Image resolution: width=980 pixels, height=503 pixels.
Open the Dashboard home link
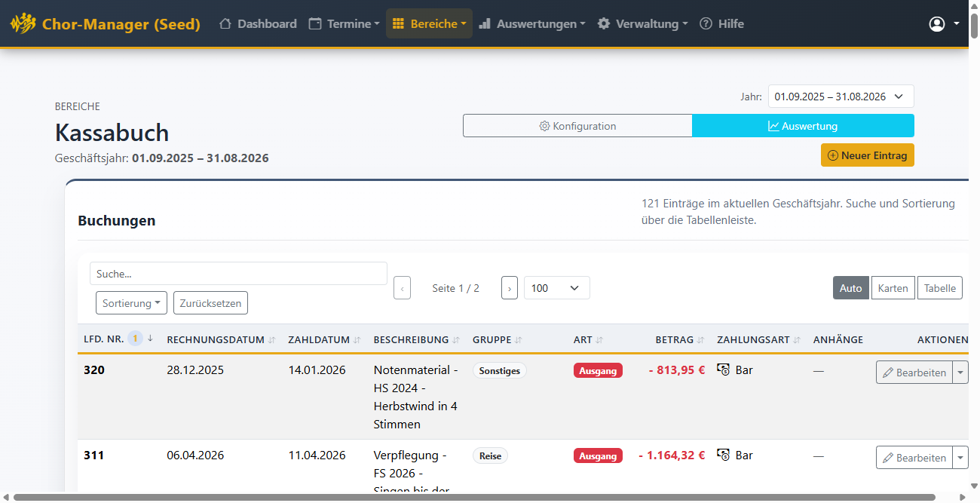point(258,23)
